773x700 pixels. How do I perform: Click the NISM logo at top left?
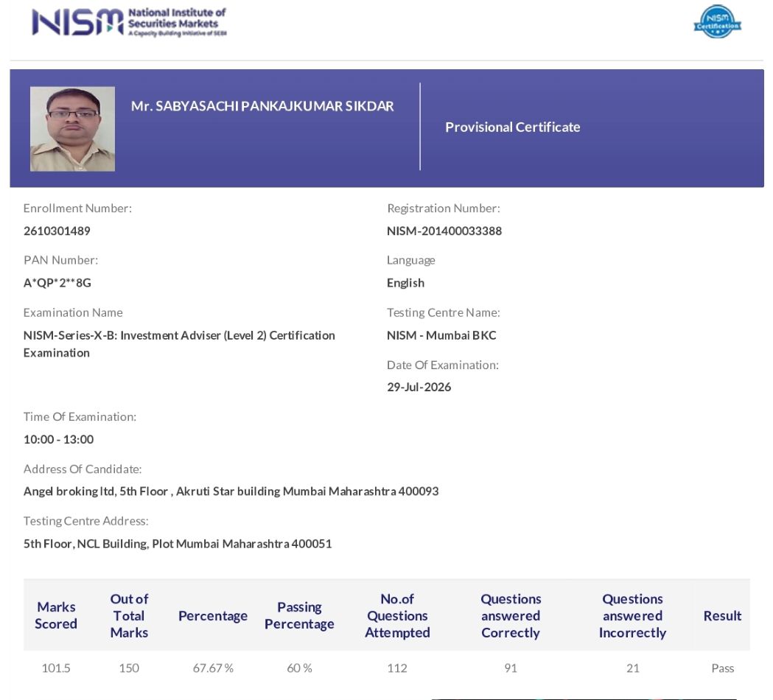tap(129, 21)
